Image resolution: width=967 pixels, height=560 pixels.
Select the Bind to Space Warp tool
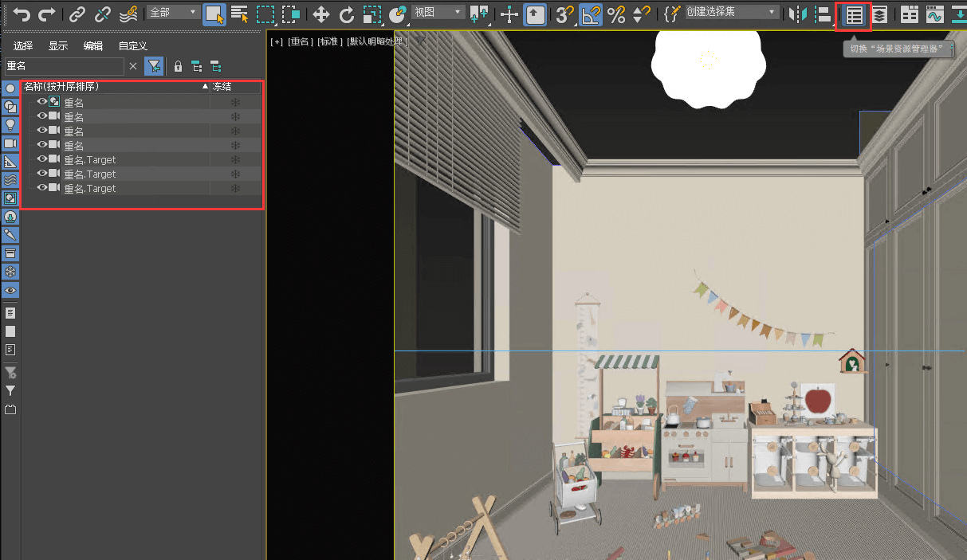(128, 14)
